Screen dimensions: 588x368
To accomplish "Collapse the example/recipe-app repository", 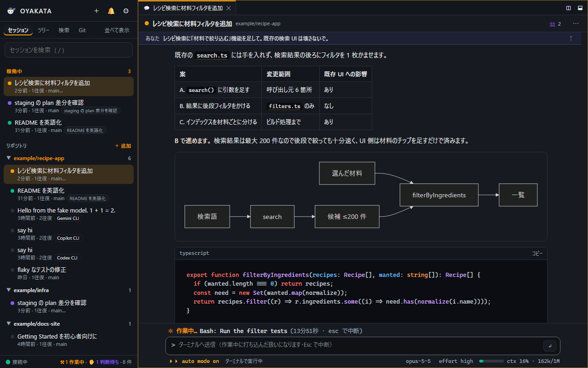I will click(9, 158).
